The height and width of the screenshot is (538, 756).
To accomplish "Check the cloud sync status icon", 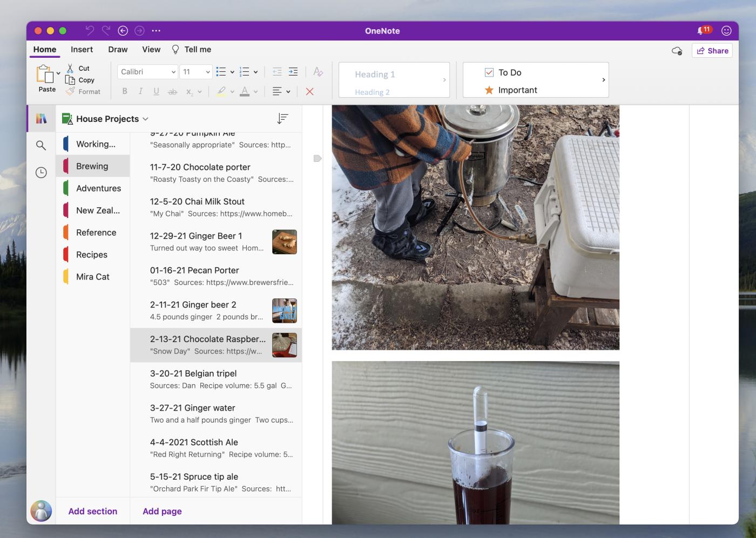I will point(677,51).
